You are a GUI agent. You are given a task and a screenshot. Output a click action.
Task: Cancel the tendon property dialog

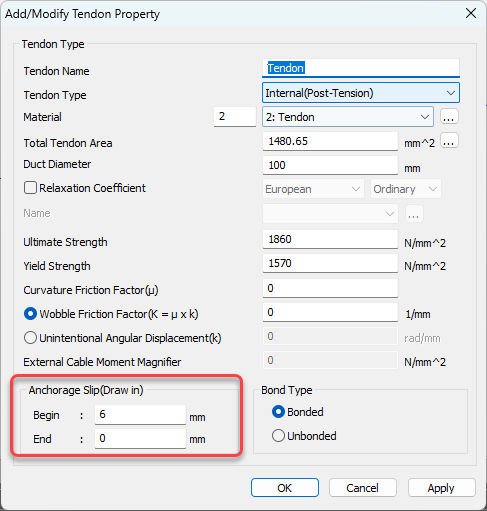363,488
